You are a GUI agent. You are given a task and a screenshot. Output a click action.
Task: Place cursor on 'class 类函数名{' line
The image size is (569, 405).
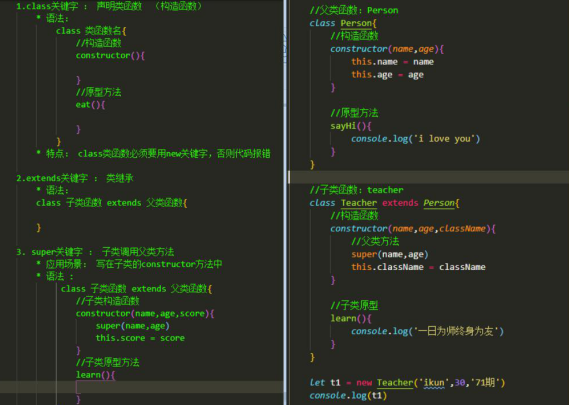(91, 31)
